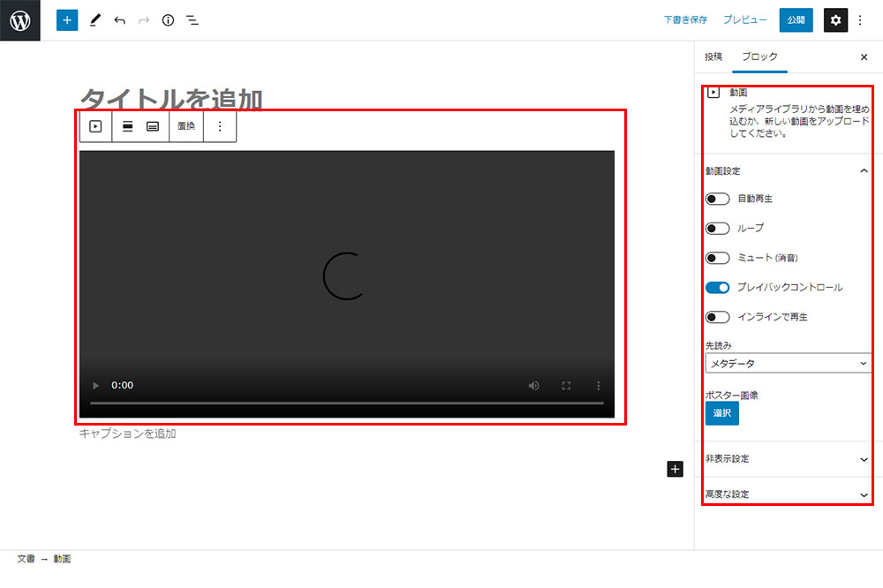The height and width of the screenshot is (588, 883).
Task: Switch to the 投稿 tab
Action: [713, 57]
